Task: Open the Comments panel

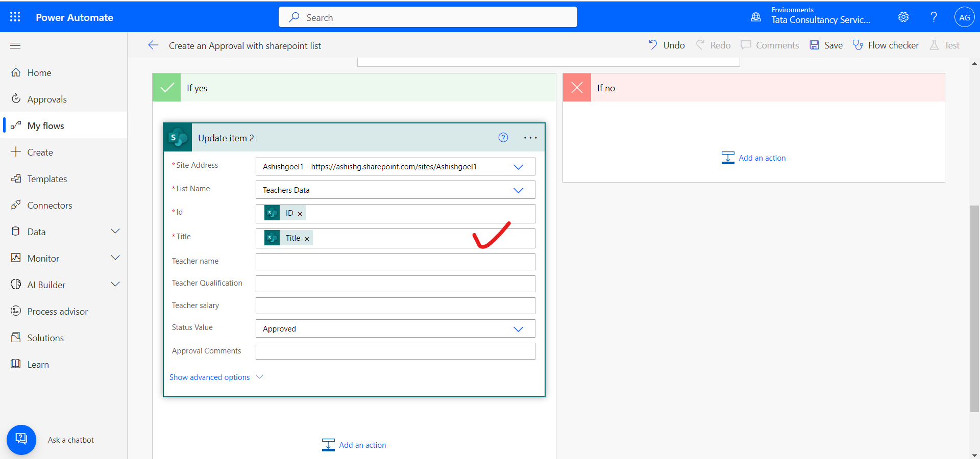Action: pos(747,45)
